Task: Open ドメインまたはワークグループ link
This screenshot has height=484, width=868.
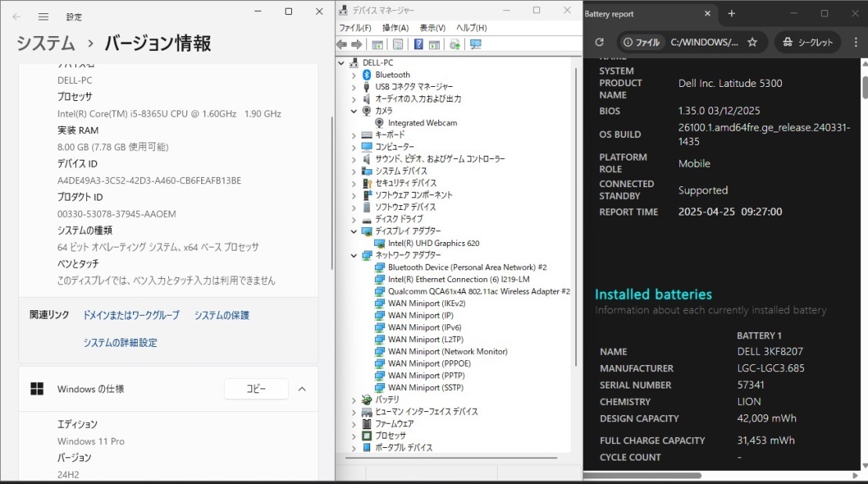Action: click(x=131, y=315)
